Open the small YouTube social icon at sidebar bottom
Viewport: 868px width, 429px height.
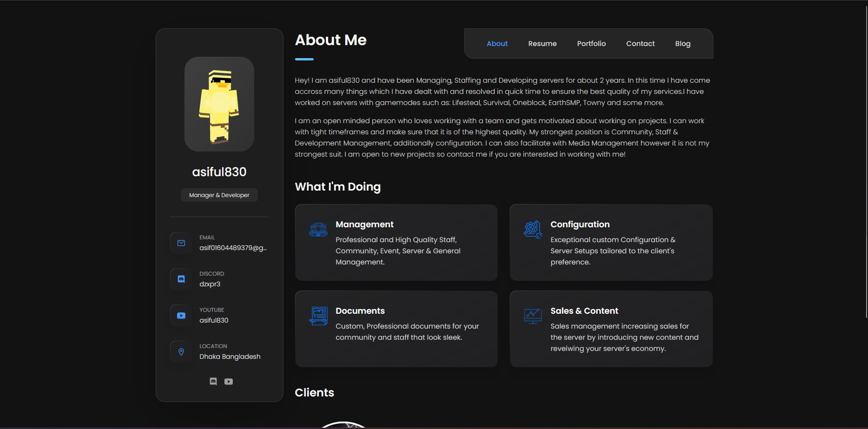(229, 382)
